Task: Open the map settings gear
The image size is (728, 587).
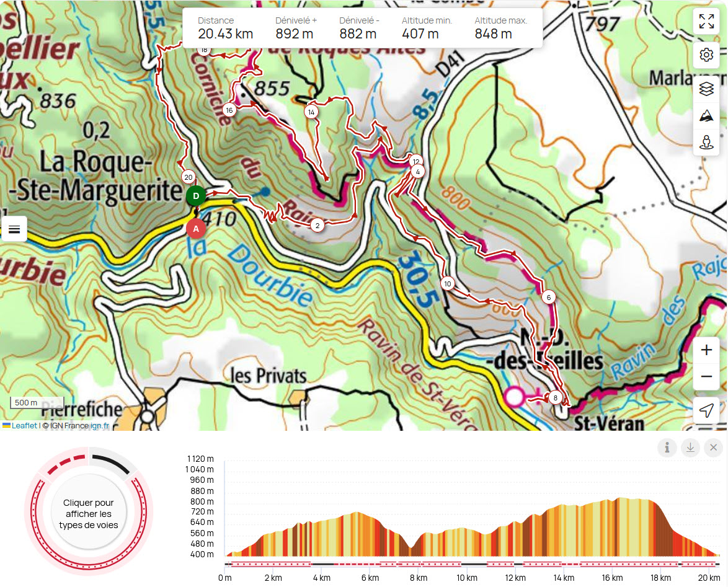Action: pos(706,55)
